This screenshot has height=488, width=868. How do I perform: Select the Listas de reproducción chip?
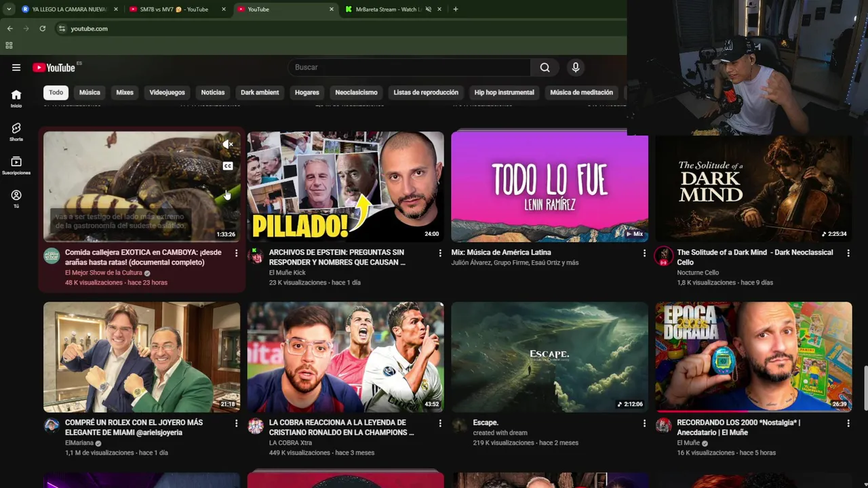point(426,92)
